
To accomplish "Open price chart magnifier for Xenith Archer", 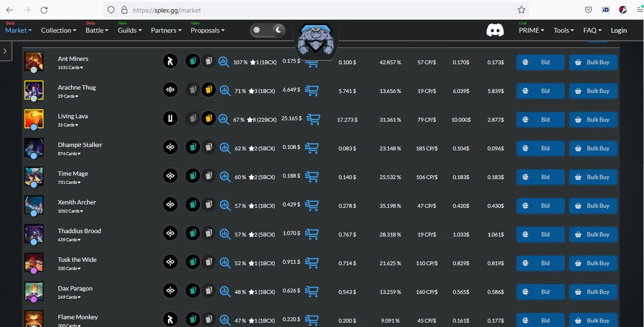I will 224,205.
